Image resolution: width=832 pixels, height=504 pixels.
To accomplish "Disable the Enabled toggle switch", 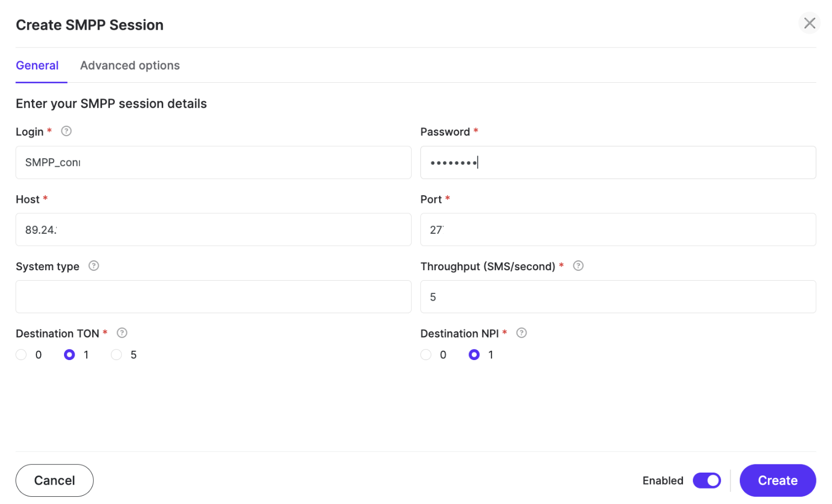I will click(707, 480).
